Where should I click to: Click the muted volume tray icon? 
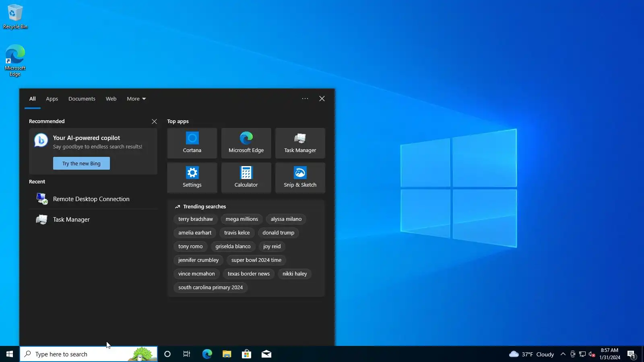(x=592, y=354)
